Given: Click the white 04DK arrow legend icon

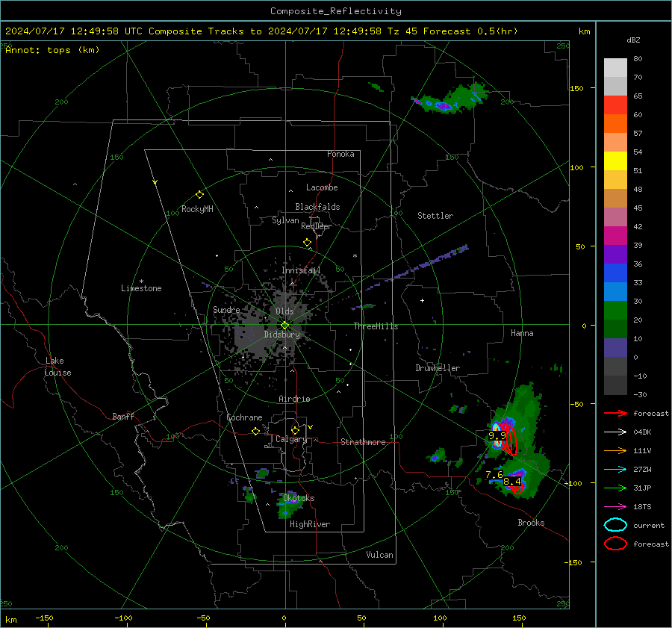Looking at the screenshot, I should coord(615,432).
